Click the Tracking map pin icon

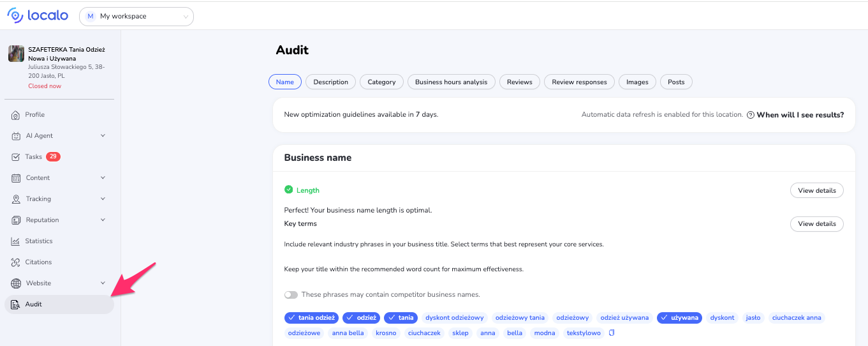(16, 199)
